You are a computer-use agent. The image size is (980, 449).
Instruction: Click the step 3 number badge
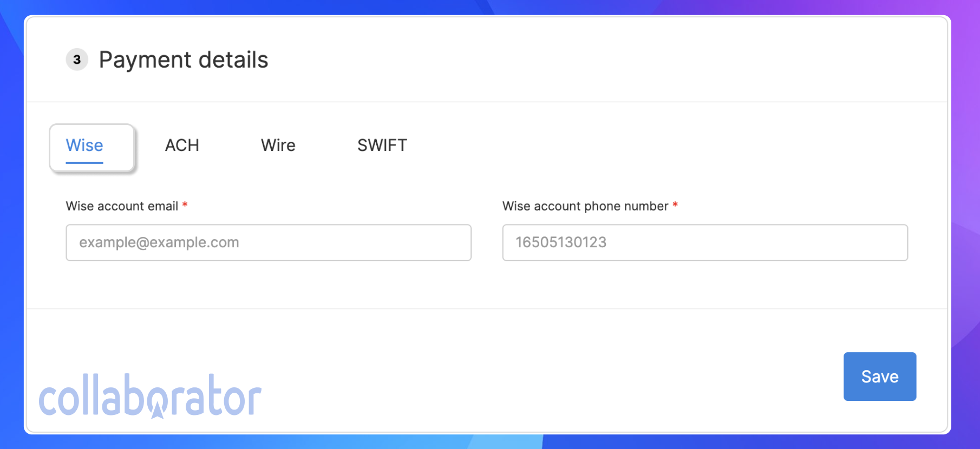click(77, 60)
